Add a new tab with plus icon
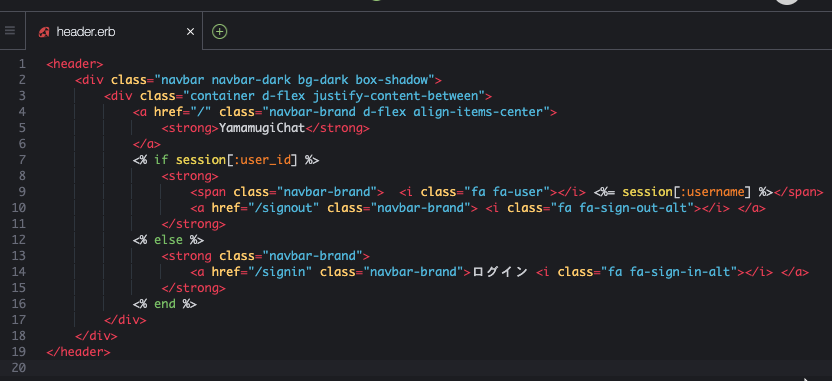Image resolution: width=832 pixels, height=381 pixels. pos(220,31)
